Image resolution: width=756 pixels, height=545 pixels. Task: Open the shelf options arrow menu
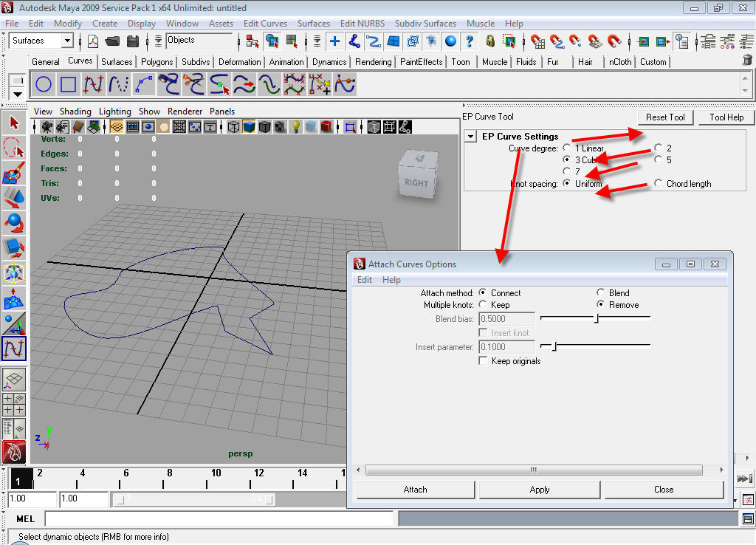click(x=18, y=94)
